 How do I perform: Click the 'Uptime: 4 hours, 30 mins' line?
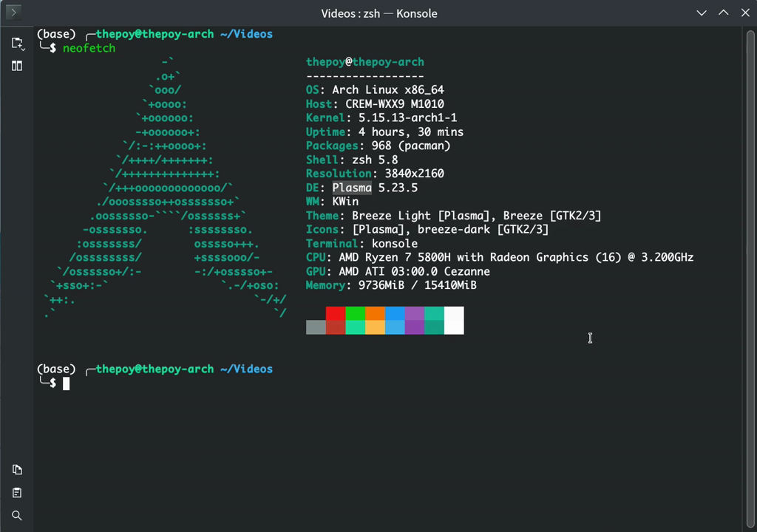384,132
